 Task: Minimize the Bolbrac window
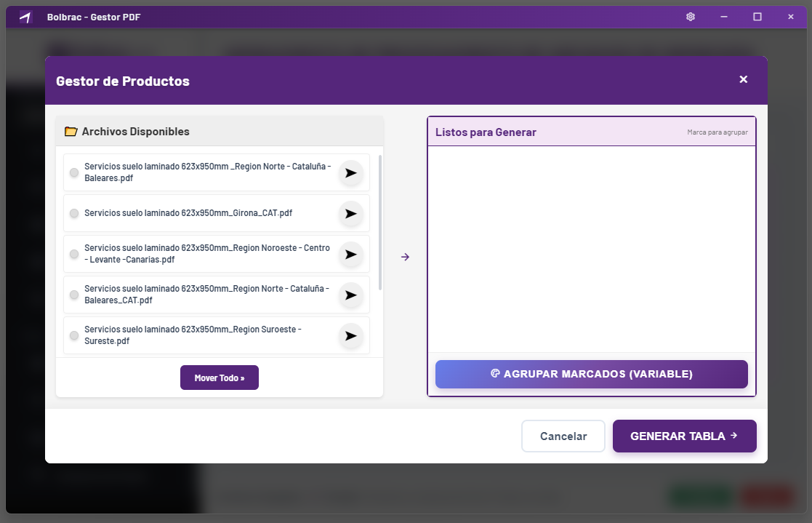point(724,17)
